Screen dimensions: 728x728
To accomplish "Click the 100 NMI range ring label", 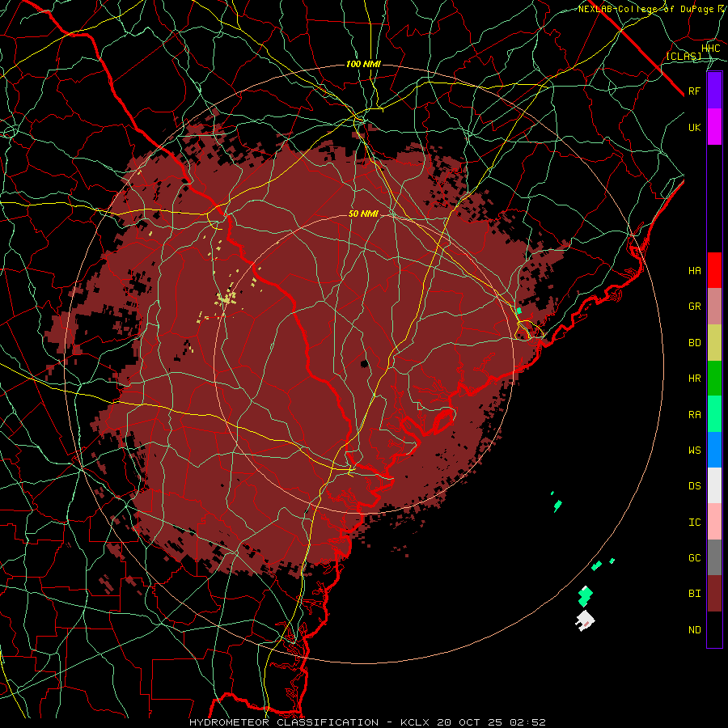I will click(363, 64).
